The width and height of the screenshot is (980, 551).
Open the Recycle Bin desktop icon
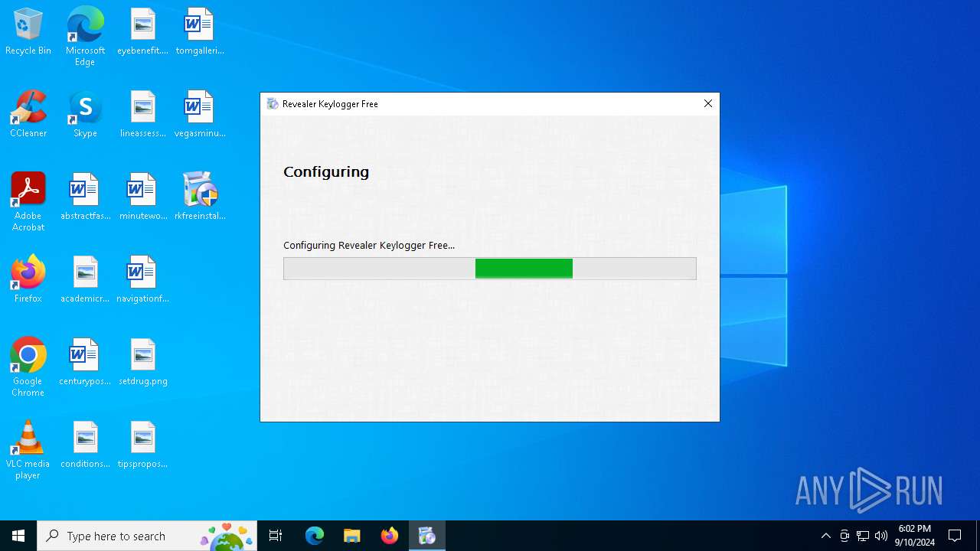(x=28, y=32)
